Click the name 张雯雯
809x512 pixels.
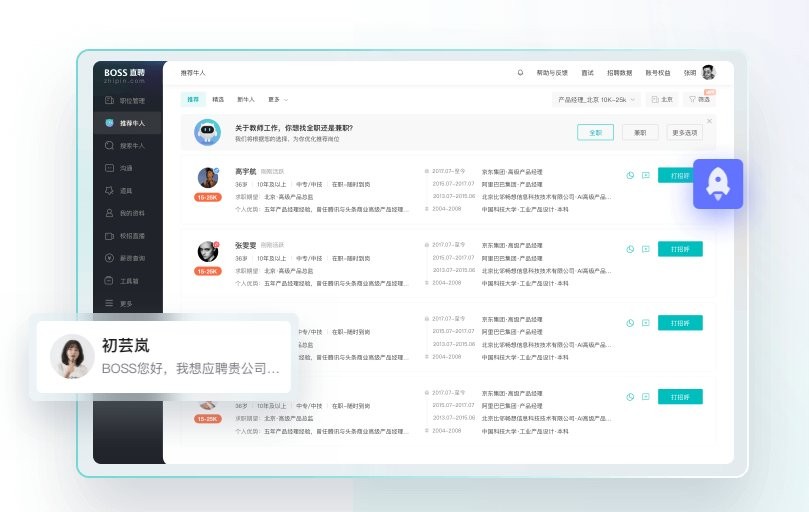(x=246, y=245)
